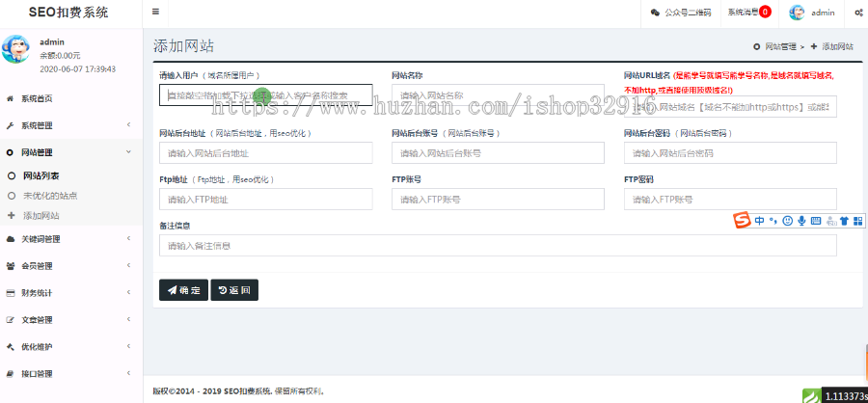Image resolution: width=868 pixels, height=403 pixels.
Task: Click the 添加网站 breadcrumb text
Action: tap(837, 47)
